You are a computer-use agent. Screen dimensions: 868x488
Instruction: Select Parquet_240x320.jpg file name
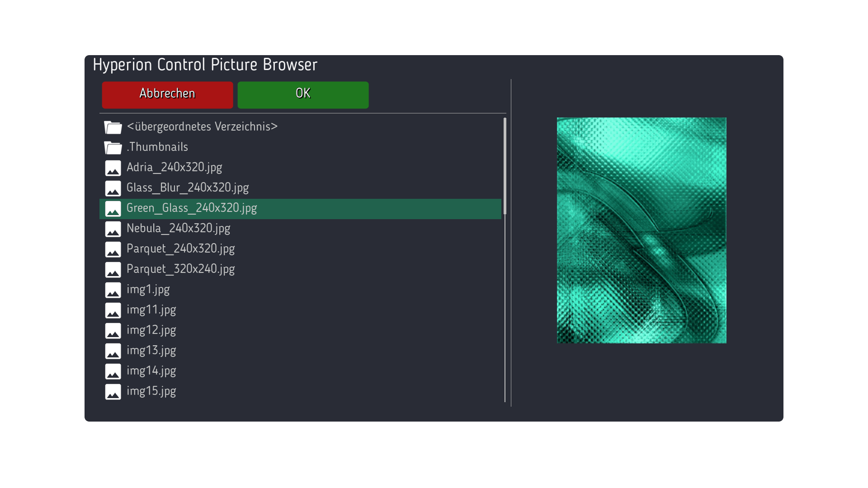point(180,249)
